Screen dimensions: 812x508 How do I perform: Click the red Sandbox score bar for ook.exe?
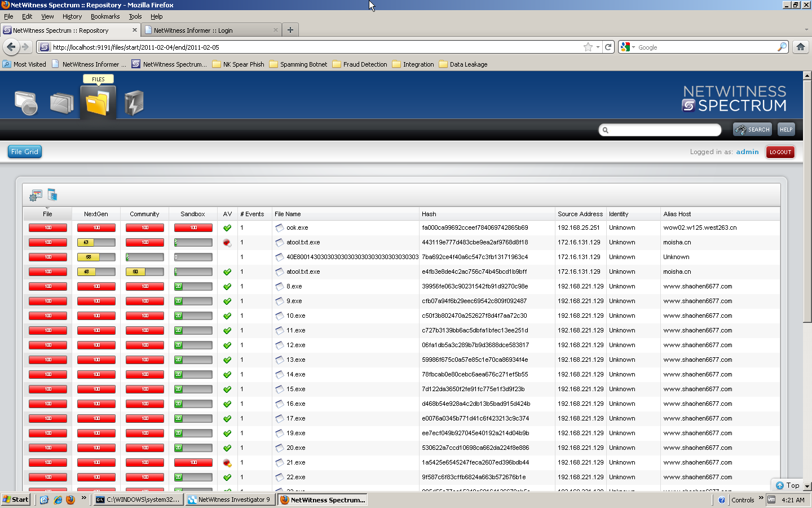[x=193, y=227]
